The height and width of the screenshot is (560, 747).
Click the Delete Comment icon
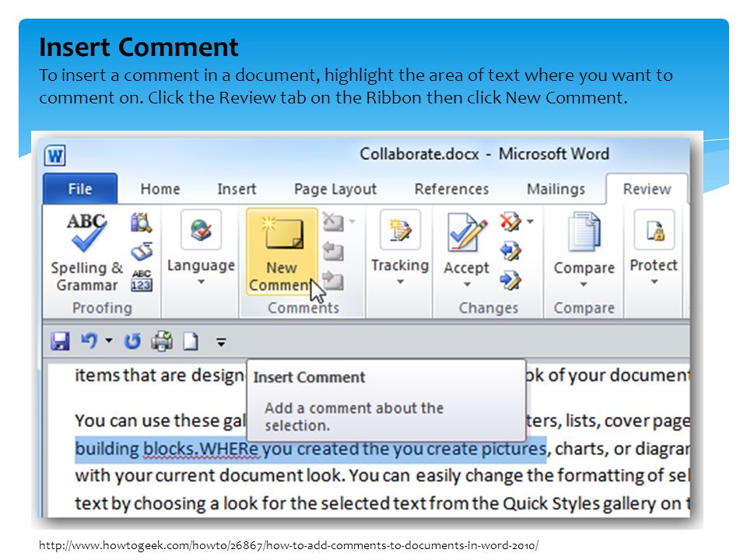pos(333,222)
